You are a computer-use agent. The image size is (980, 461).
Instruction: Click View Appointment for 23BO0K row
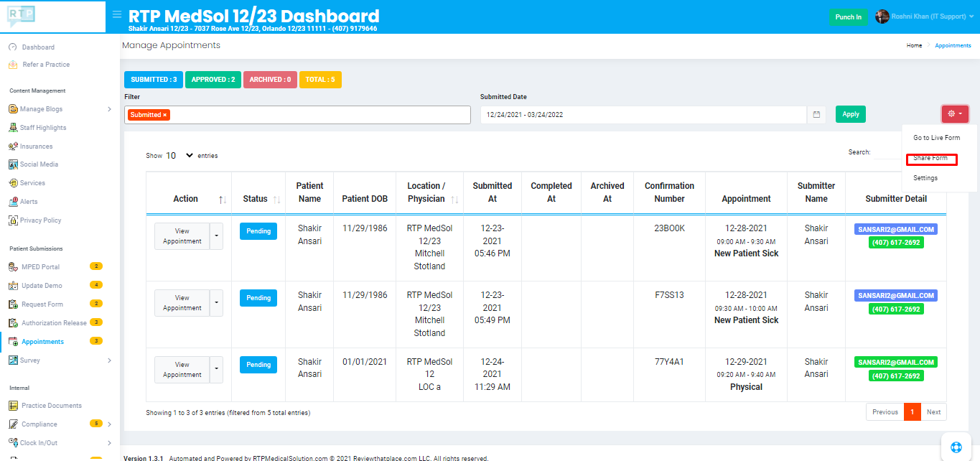(x=182, y=236)
